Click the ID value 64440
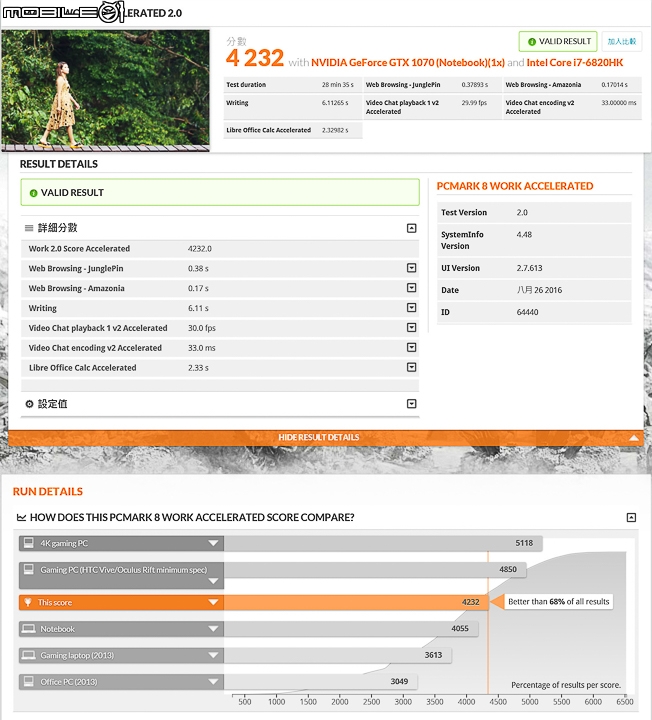 click(527, 312)
